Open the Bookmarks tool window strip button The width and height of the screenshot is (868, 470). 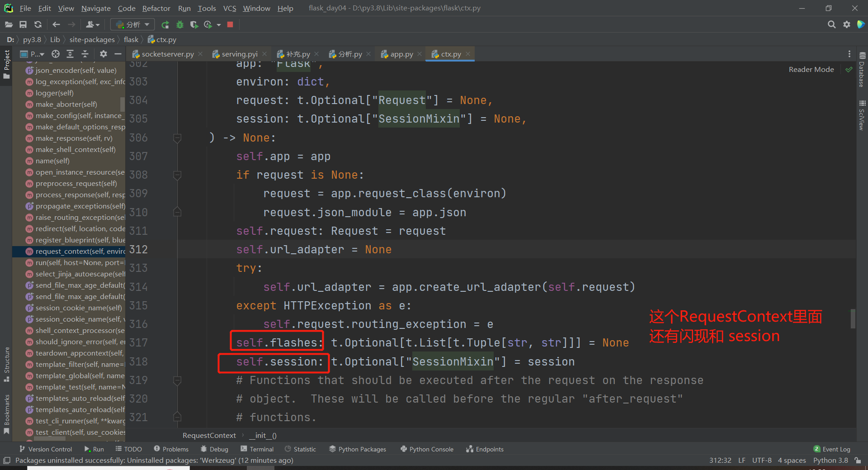(x=6, y=414)
